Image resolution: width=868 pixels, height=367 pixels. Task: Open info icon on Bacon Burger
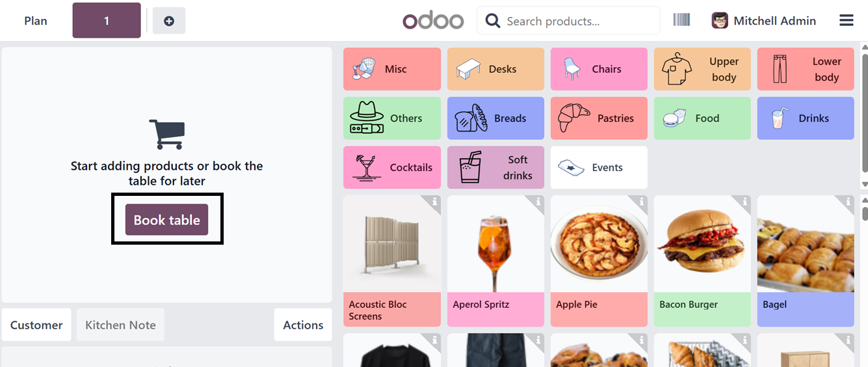click(744, 202)
